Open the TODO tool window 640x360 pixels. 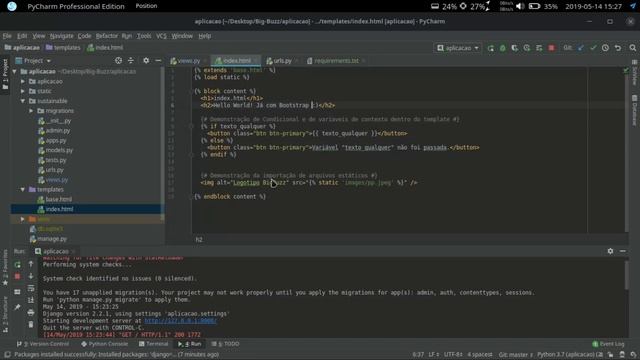225,344
